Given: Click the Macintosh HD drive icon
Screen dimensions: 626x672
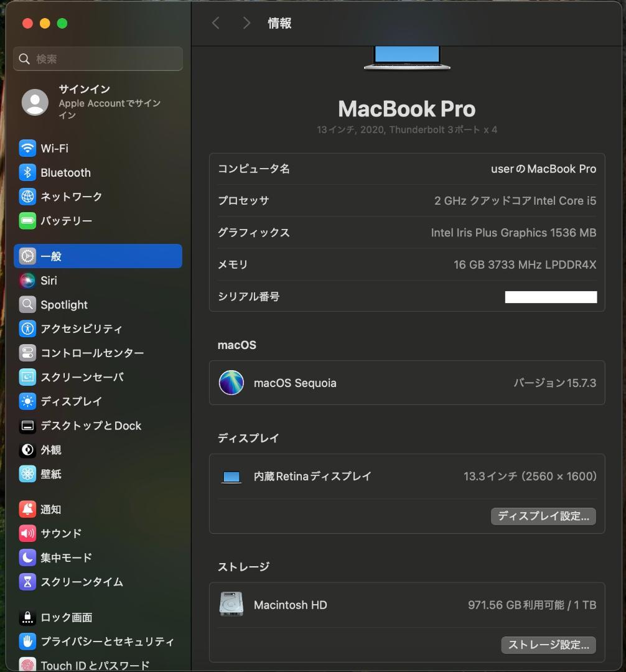Looking at the screenshot, I should (x=231, y=604).
